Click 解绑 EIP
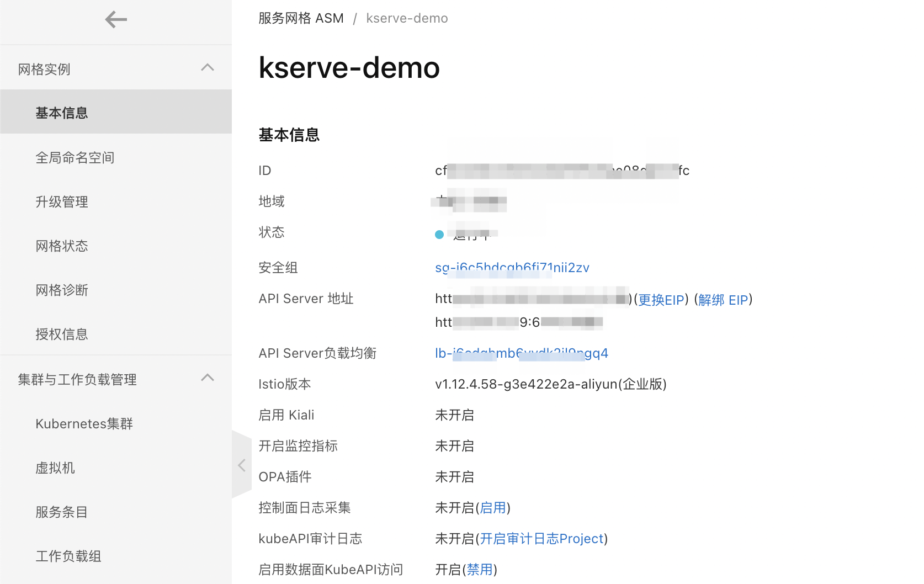Screen dimensions: 924x584 pos(723,300)
